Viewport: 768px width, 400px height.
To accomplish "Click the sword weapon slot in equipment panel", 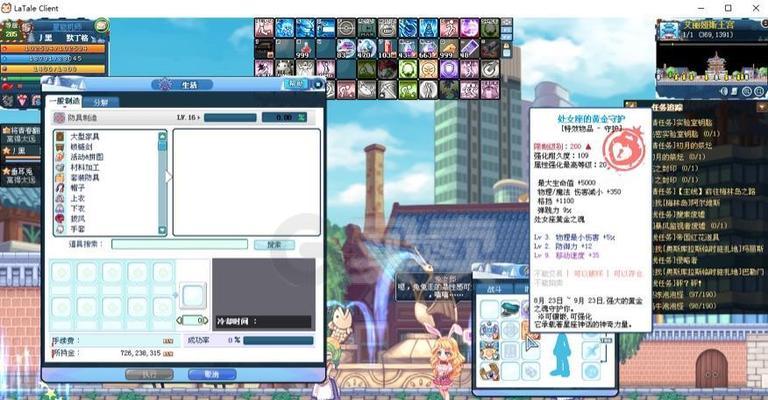I will [x=592, y=351].
